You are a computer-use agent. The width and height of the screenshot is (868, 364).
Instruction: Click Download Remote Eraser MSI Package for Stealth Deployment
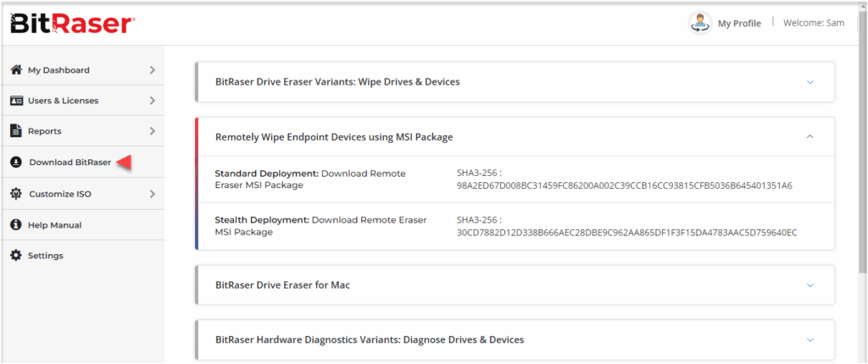tap(320, 226)
